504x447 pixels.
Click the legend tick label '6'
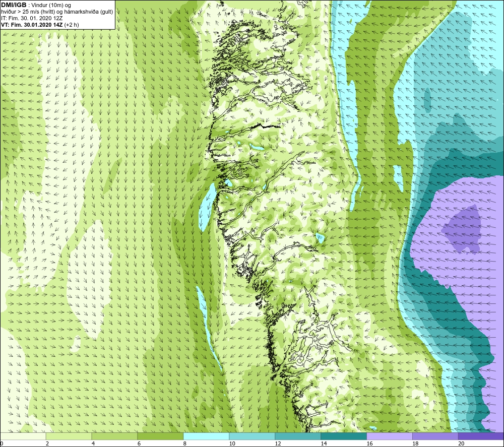139,443
